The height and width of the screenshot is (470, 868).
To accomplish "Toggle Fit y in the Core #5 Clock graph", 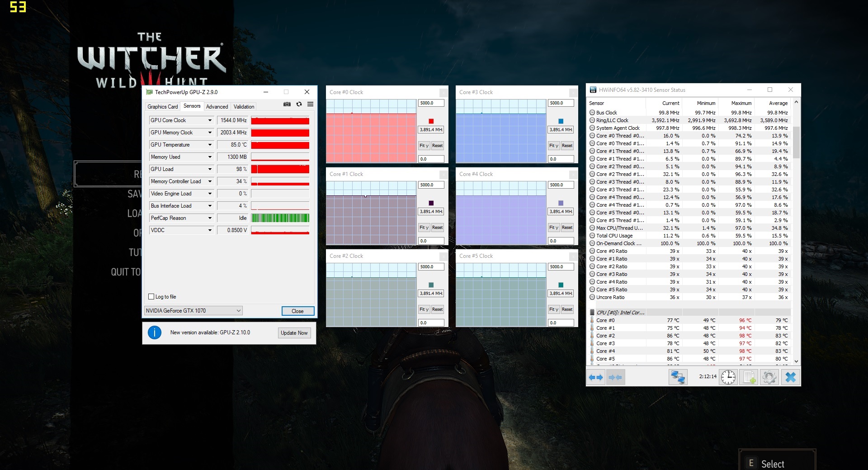I will point(553,309).
